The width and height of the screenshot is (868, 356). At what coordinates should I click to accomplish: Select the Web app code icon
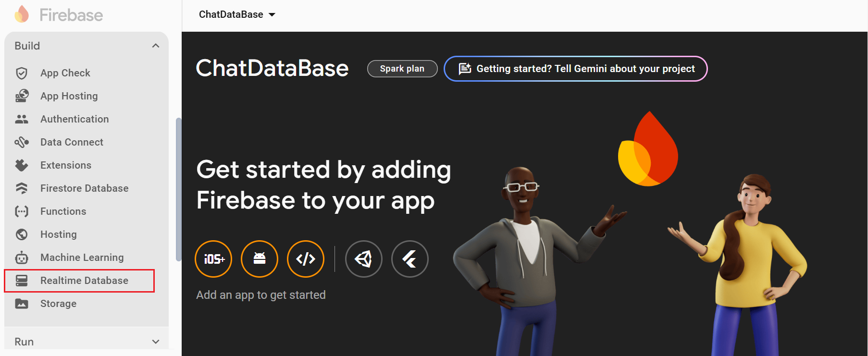click(306, 259)
